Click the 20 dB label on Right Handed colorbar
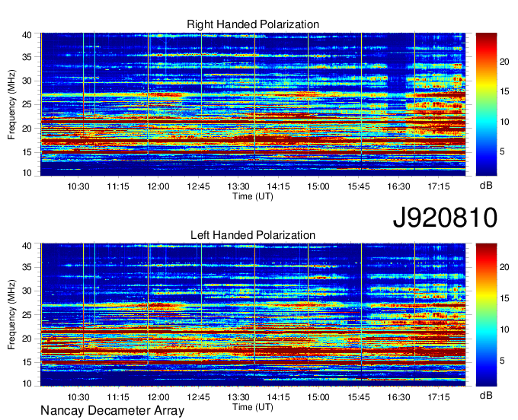 pos(504,62)
